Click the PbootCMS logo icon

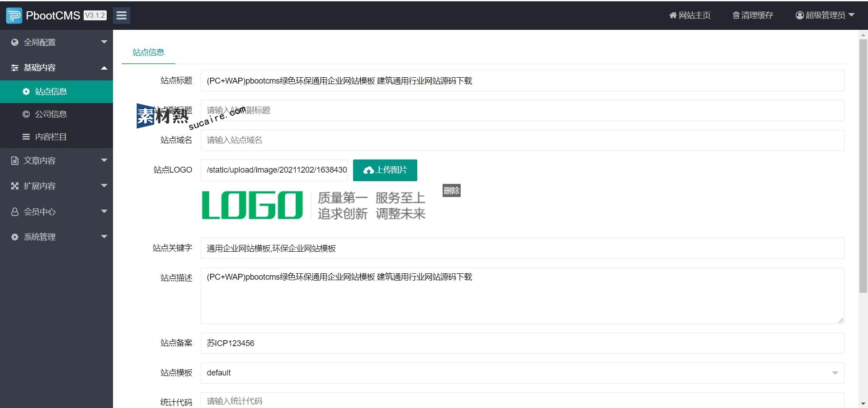14,15
